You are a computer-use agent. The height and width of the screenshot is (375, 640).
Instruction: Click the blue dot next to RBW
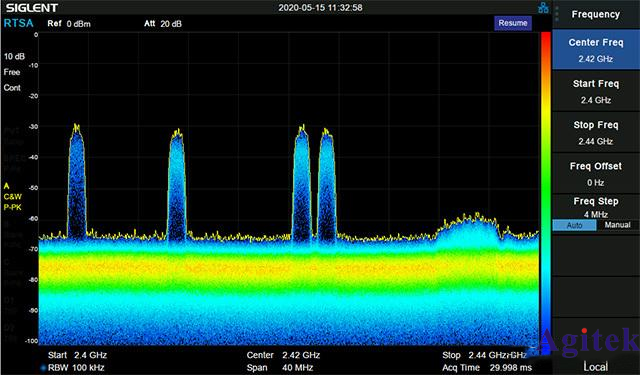click(x=43, y=368)
